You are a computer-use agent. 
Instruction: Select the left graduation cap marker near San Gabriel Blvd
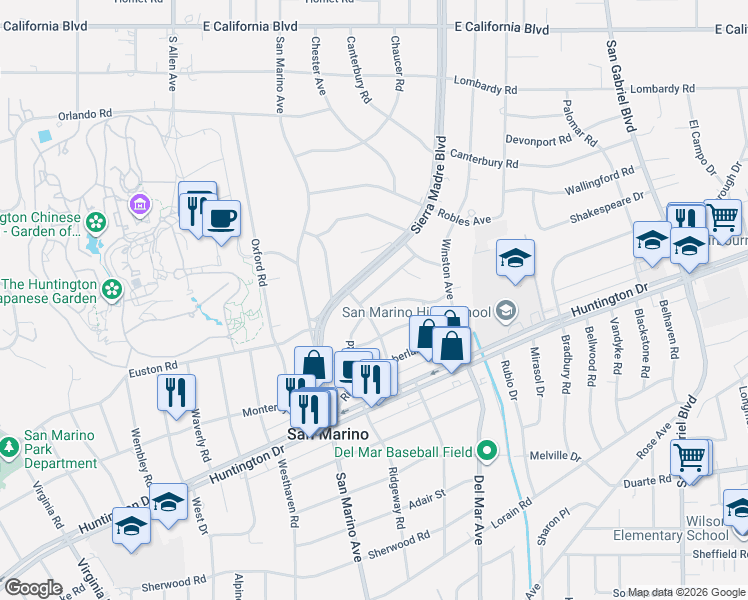pos(652,241)
